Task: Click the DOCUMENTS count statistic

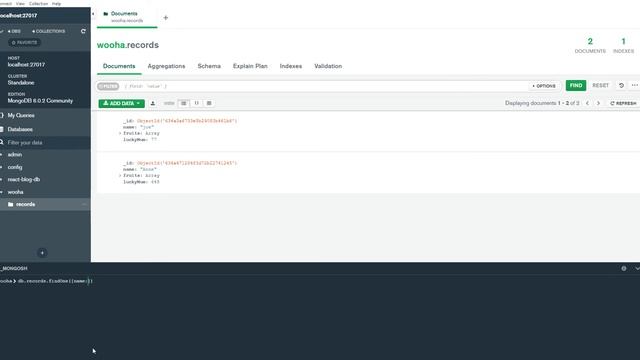Action: [x=590, y=45]
